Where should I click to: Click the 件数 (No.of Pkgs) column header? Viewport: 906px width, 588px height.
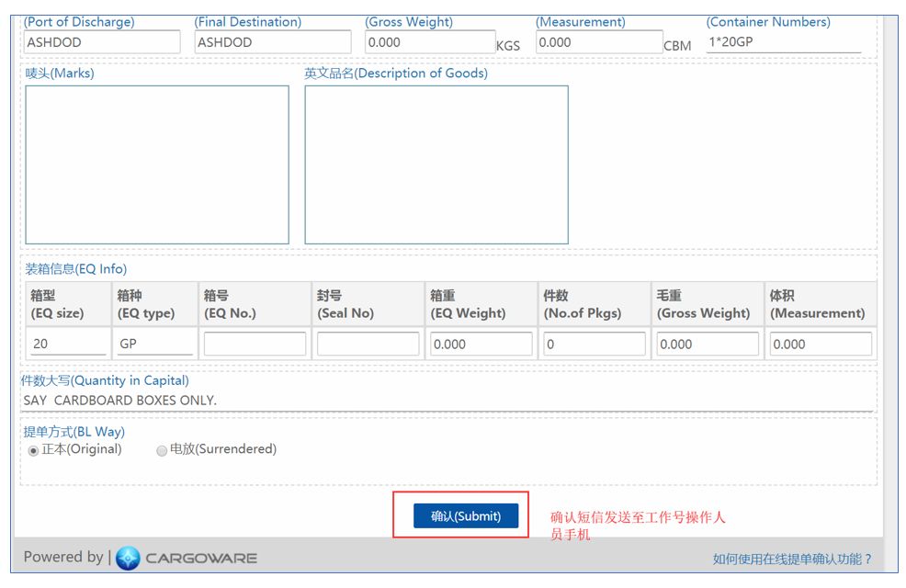[x=595, y=304]
